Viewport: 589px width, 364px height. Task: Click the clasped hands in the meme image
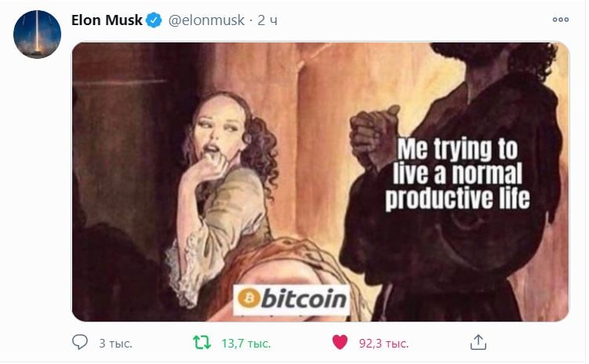(373, 136)
